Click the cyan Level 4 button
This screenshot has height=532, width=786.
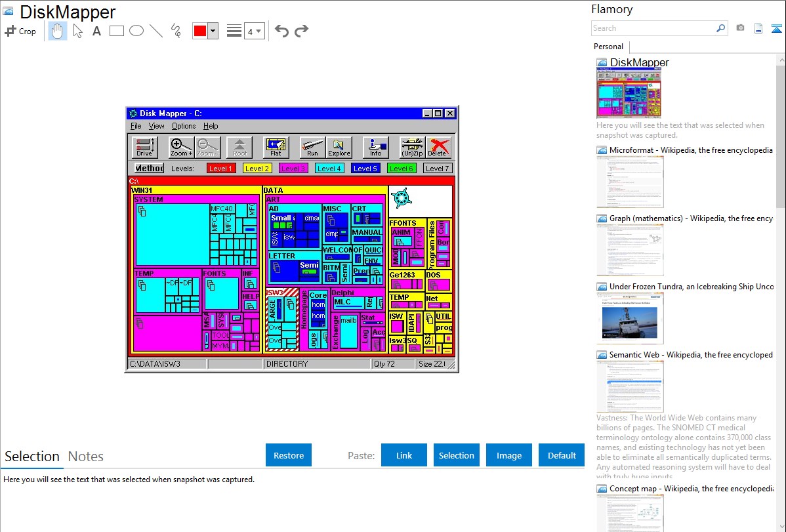tap(329, 169)
